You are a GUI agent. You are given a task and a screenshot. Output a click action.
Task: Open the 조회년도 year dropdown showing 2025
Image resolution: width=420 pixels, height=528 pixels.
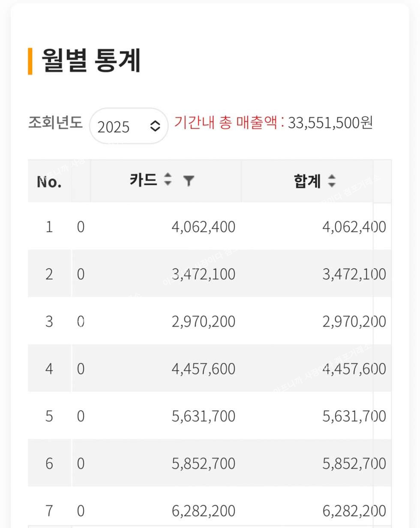pyautogui.click(x=129, y=126)
